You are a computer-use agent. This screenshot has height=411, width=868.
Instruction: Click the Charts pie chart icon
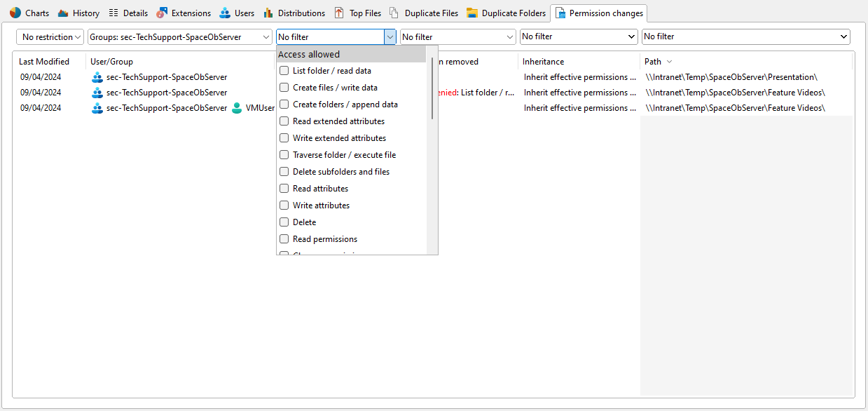15,13
